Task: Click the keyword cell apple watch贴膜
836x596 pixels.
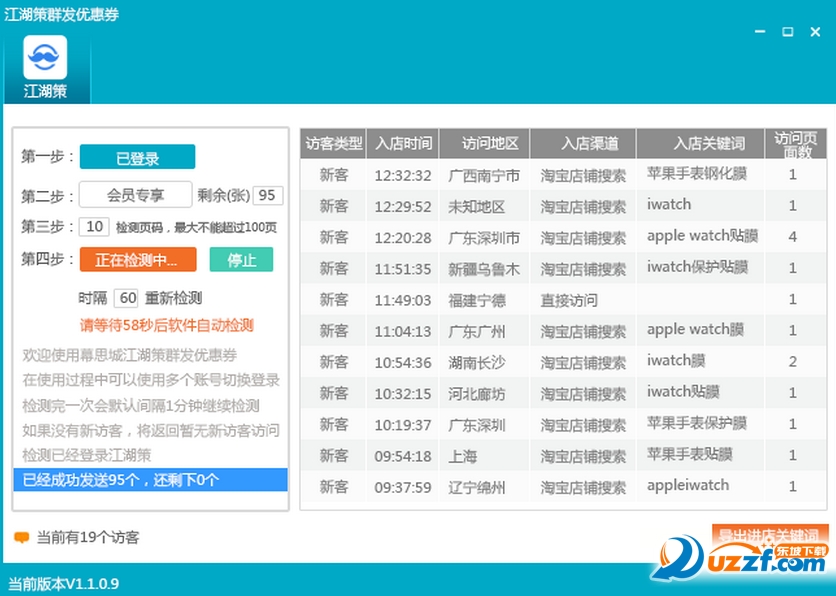Action: pyautogui.click(x=702, y=236)
